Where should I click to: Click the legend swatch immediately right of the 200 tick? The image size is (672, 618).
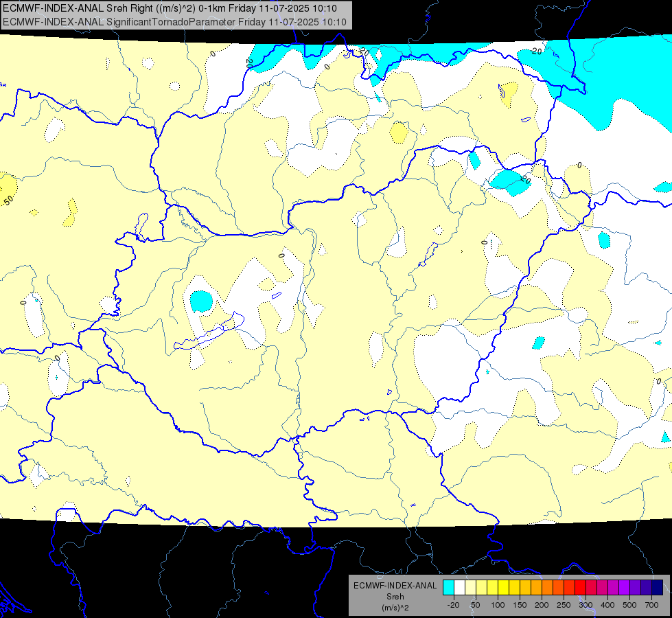[x=548, y=588]
